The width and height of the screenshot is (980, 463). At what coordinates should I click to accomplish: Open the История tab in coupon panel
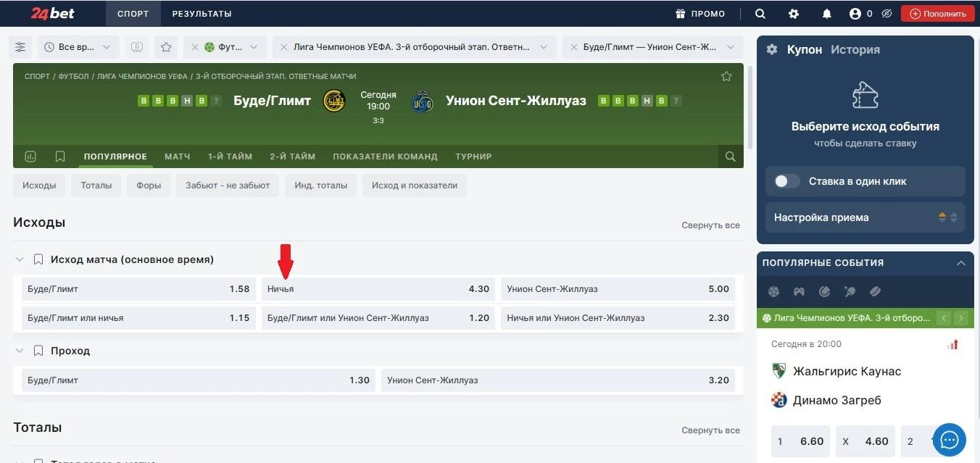click(x=855, y=49)
